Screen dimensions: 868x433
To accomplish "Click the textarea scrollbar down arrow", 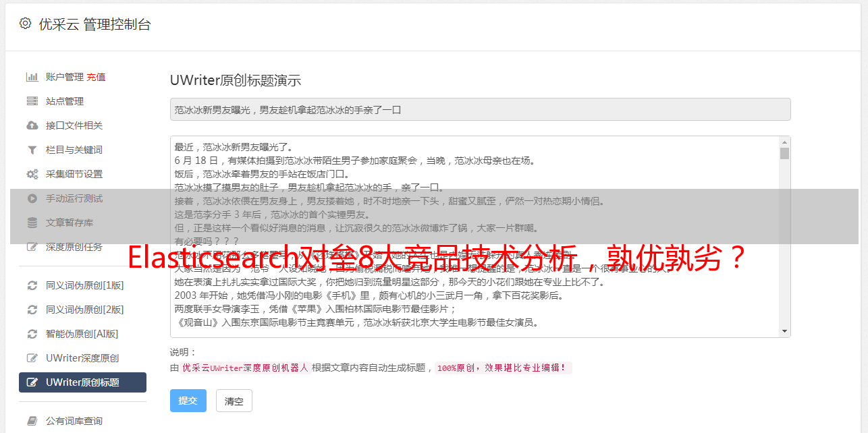I will [784, 331].
